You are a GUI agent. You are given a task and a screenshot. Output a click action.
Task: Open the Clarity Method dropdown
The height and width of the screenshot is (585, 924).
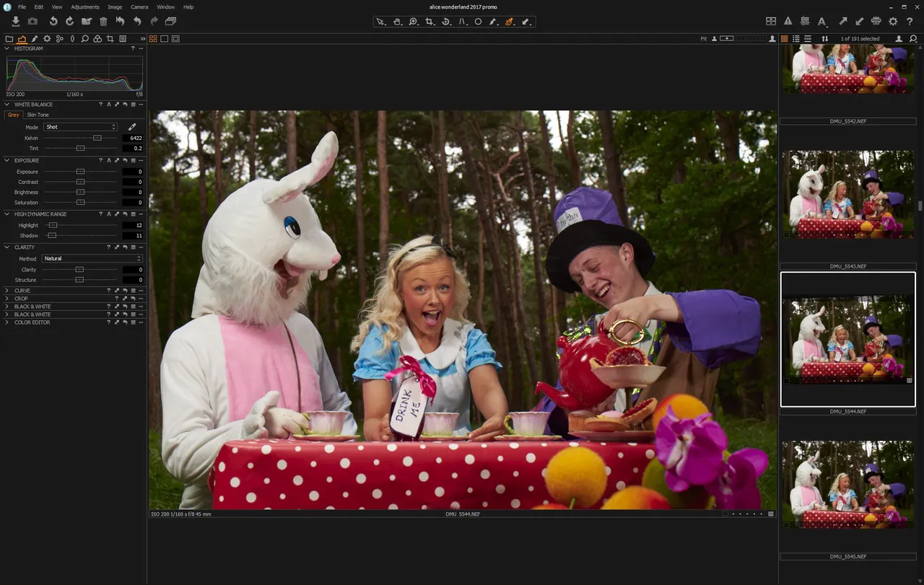tap(92, 258)
